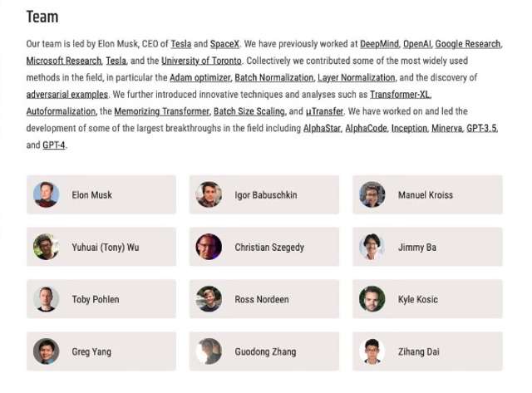Open the Batch Normalization link
Viewport: 532px width, 393px height.
273,78
